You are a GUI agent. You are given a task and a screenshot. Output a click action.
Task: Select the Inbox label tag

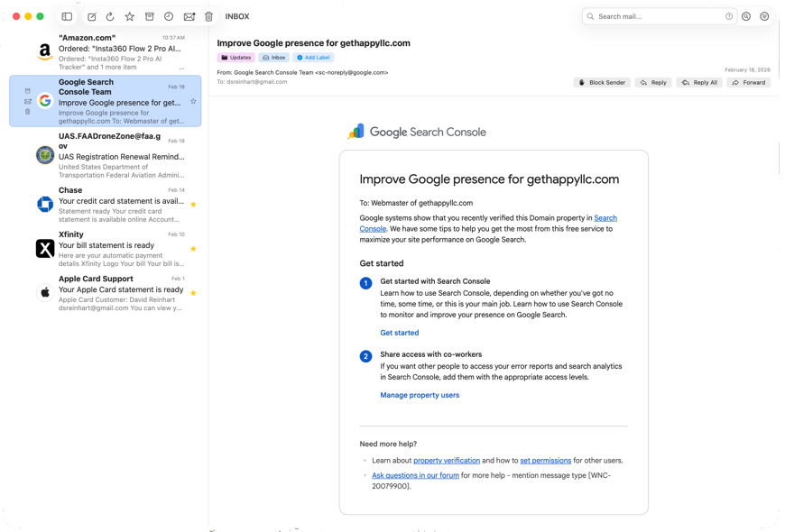273,58
